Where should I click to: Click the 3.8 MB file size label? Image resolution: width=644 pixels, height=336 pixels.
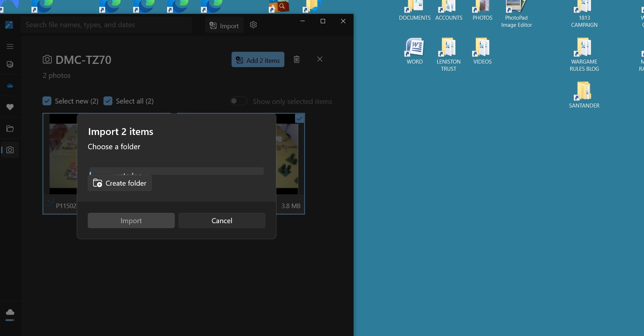coord(291,206)
